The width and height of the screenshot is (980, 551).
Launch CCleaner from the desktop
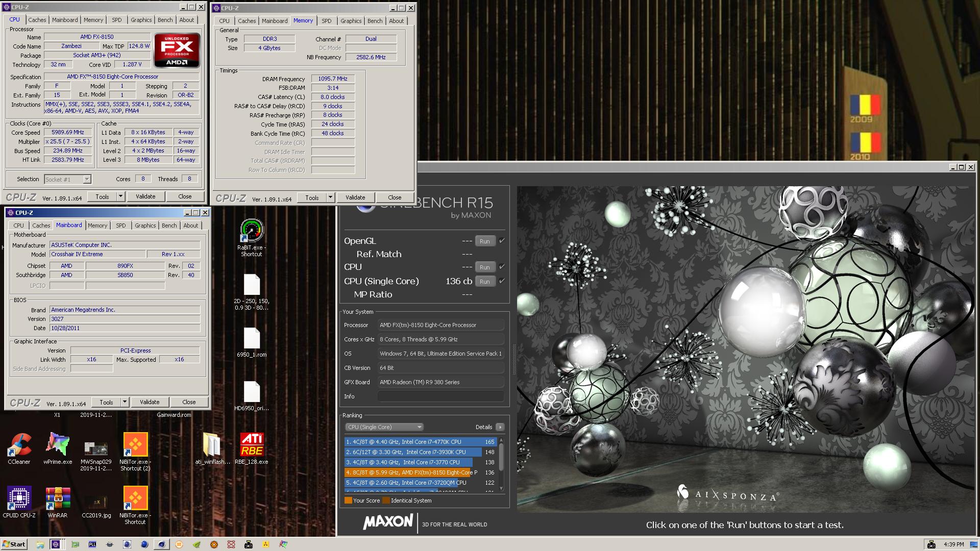coord(19,448)
